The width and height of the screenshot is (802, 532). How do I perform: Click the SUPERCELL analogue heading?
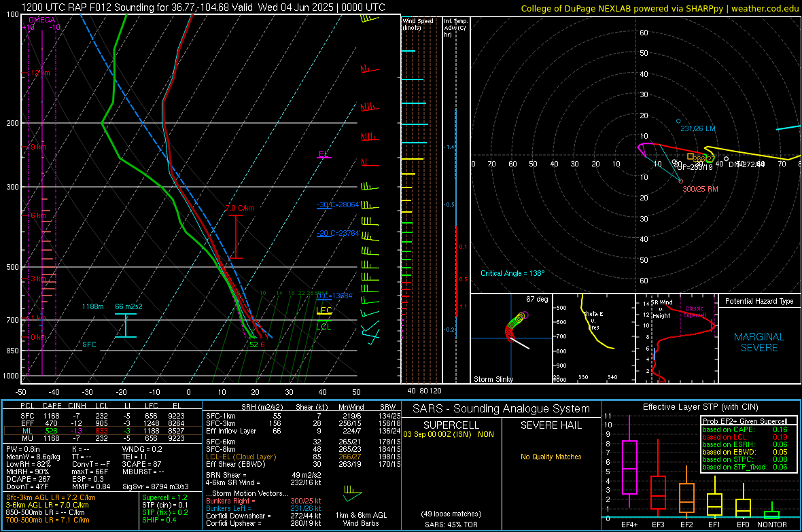click(x=451, y=425)
